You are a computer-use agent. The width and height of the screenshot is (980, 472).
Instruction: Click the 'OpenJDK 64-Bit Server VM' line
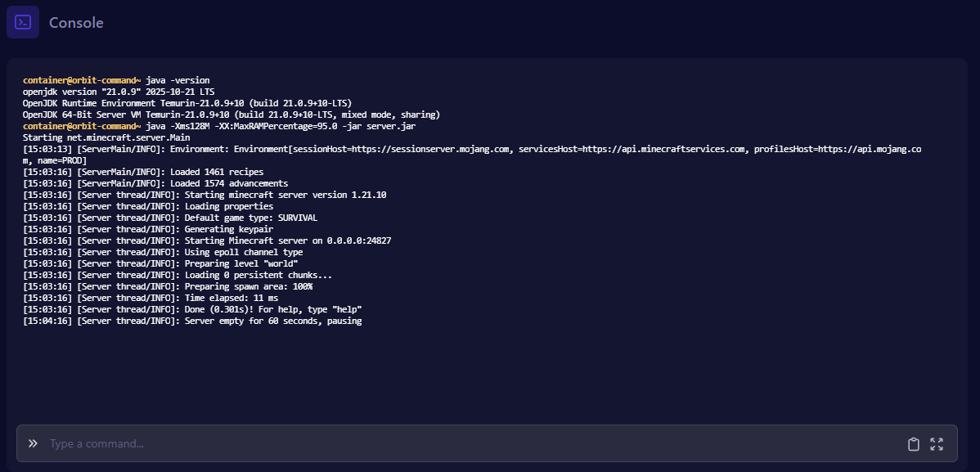coord(232,115)
